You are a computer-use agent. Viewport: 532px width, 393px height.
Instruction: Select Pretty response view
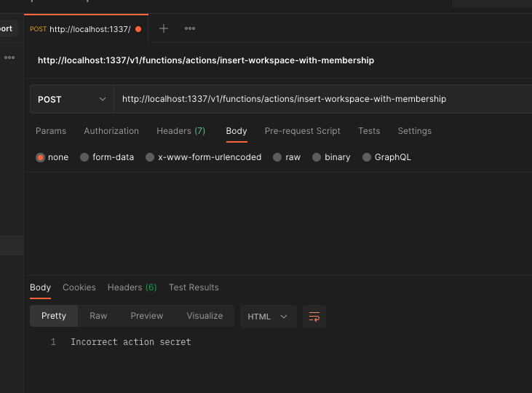tap(54, 316)
